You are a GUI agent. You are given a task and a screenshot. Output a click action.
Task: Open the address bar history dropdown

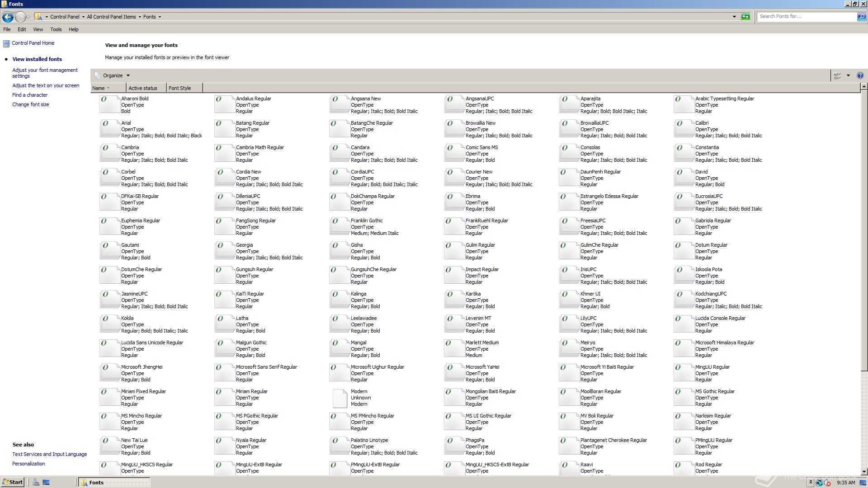734,17
